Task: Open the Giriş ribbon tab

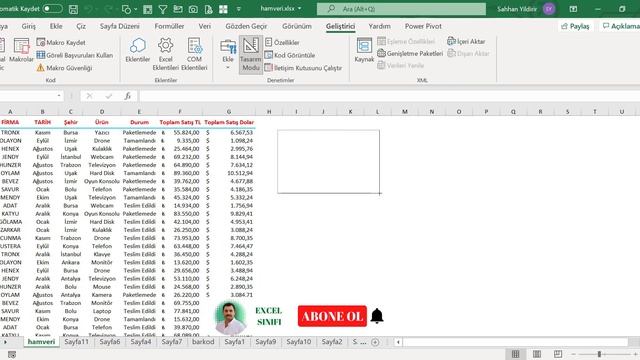Action: 29,26
